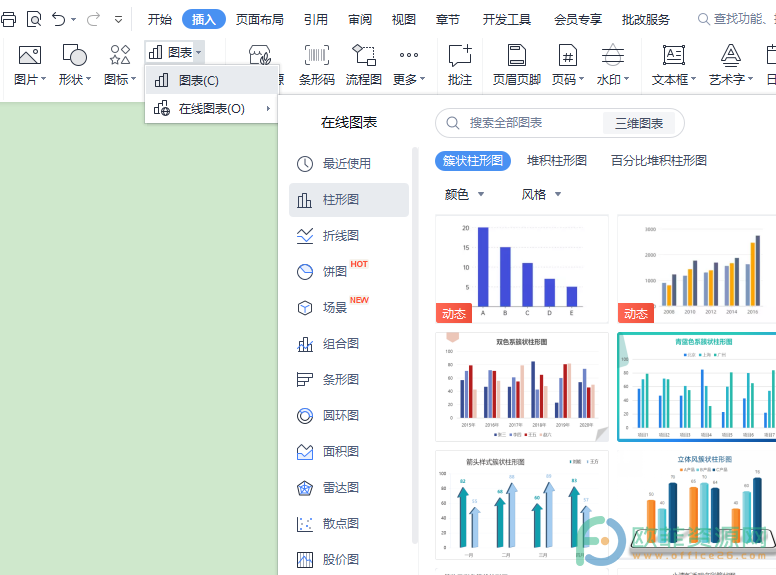This screenshot has width=776, height=575.
Task: Select 饼图 chart category
Action: coord(349,271)
